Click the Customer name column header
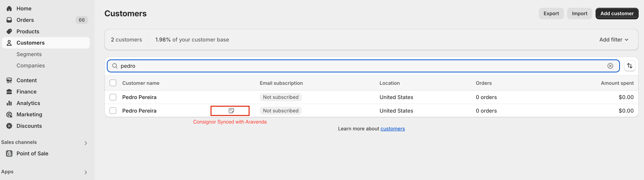 pos(141,83)
